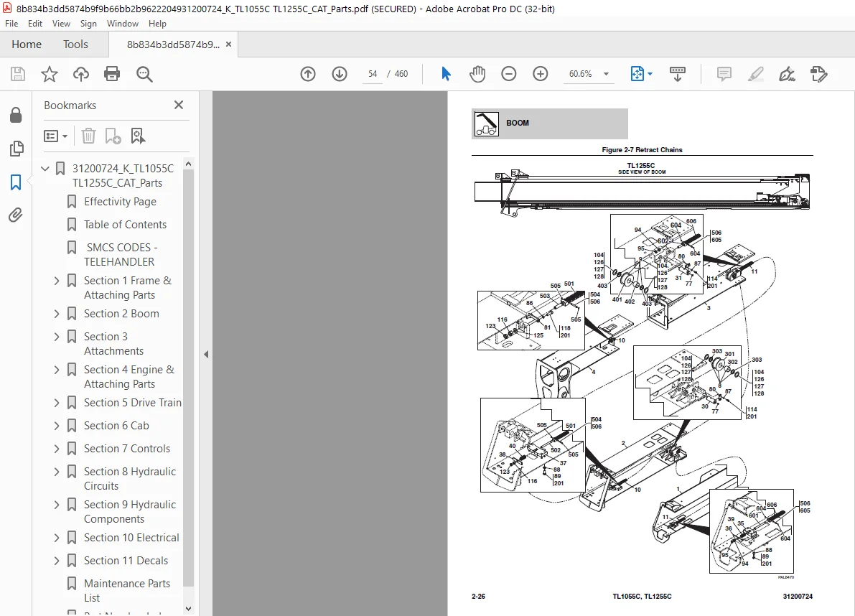Image resolution: width=855 pixels, height=616 pixels.
Task: Click bookmarks scrollbar down arrow
Action: coord(188,609)
